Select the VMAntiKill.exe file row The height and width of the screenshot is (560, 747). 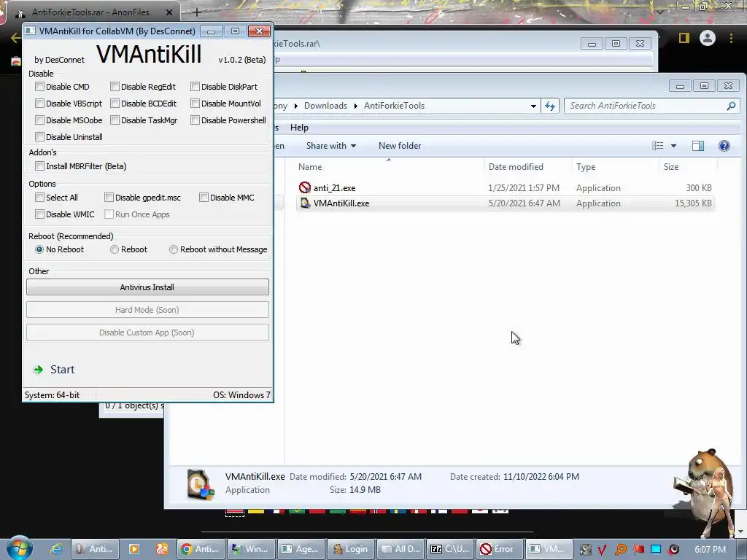[505, 203]
